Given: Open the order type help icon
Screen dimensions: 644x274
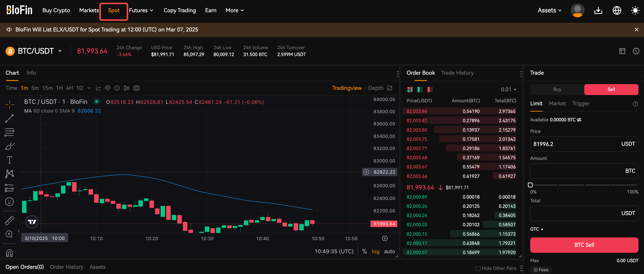Looking at the screenshot, I should click(635, 104).
